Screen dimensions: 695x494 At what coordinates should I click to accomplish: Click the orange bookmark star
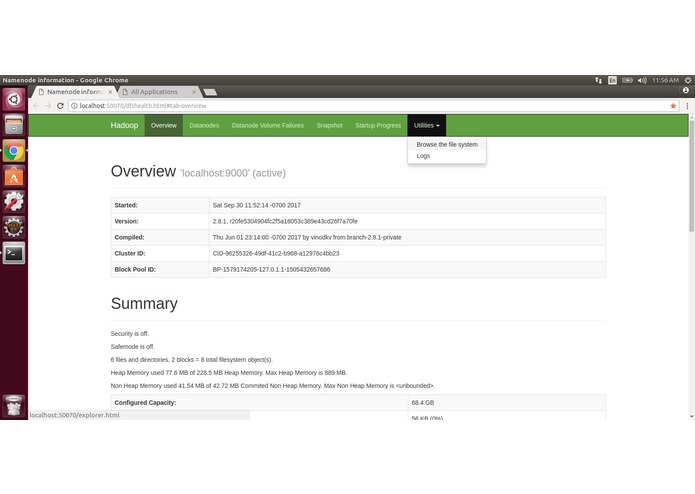tap(673, 106)
